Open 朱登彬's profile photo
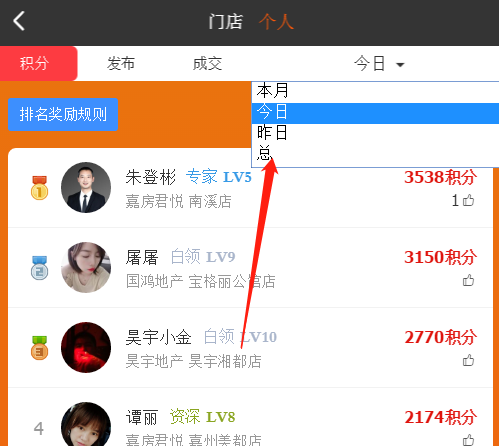 (x=86, y=187)
